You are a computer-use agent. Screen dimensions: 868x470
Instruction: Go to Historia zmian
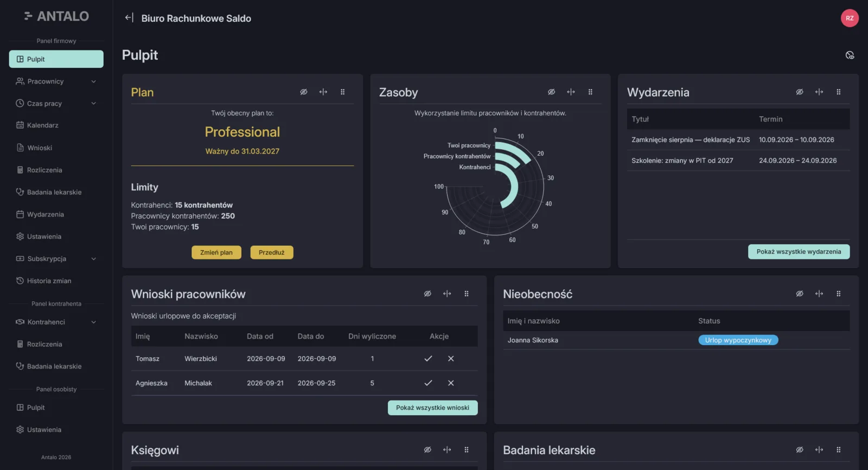pos(56,281)
